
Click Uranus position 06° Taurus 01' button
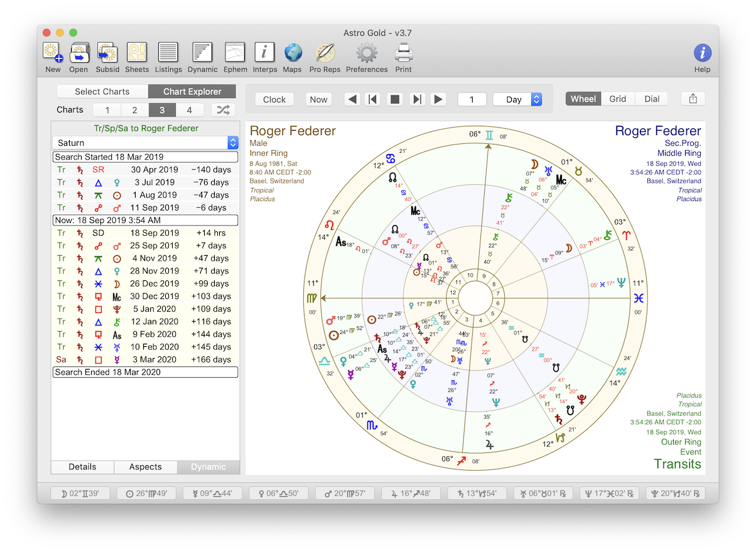543,494
